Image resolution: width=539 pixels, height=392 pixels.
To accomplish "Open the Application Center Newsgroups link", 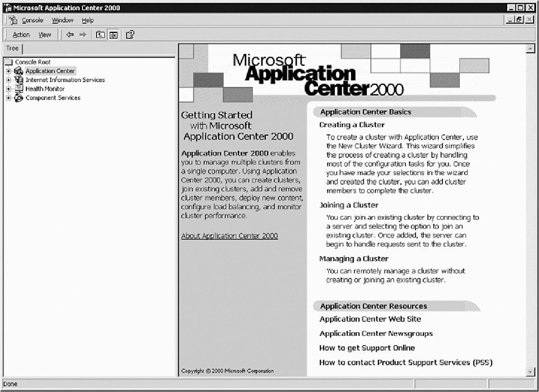I will pos(376,334).
